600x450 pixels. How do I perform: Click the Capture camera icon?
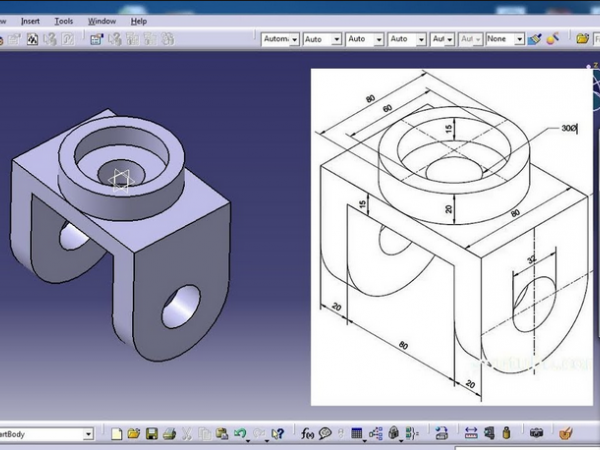click(536, 434)
